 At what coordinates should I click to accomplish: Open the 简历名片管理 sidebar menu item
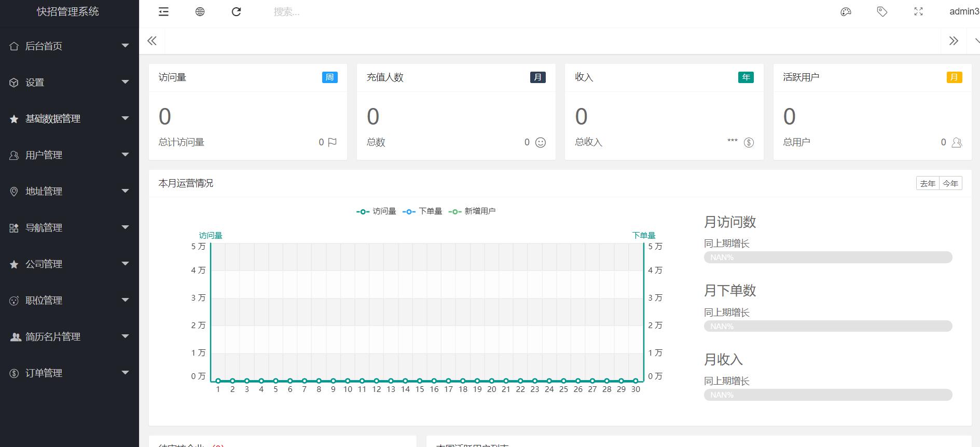pos(70,337)
